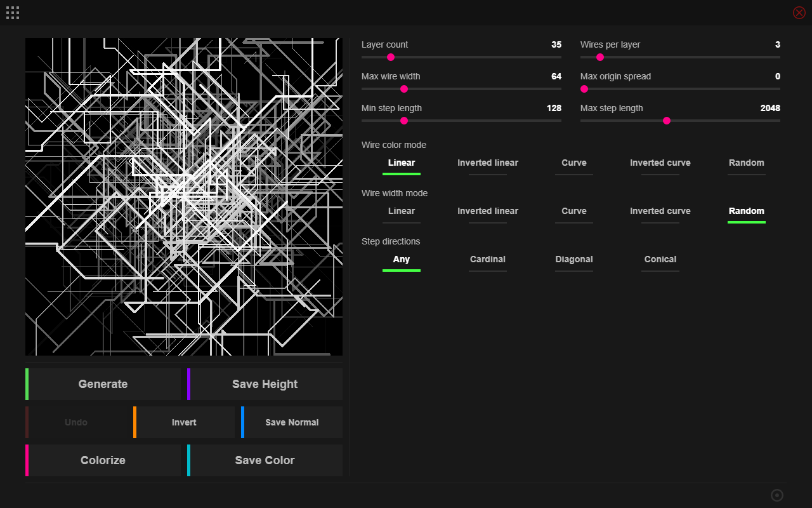Click the "Max step length" label
The width and height of the screenshot is (812, 508).
612,108
